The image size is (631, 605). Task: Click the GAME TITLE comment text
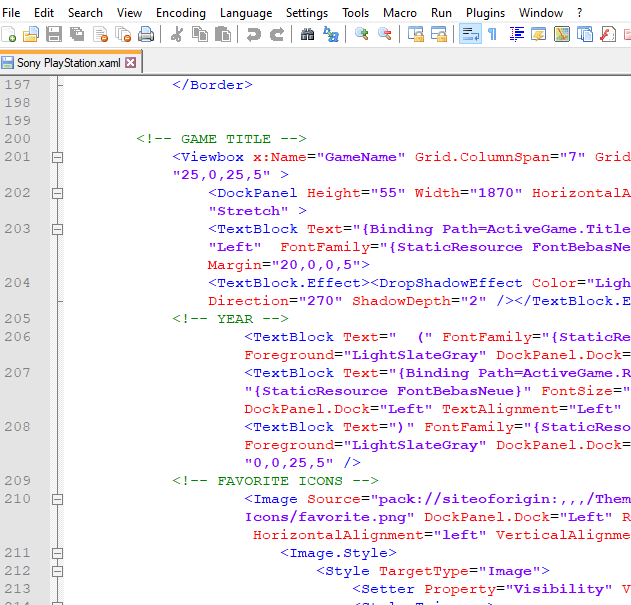221,139
